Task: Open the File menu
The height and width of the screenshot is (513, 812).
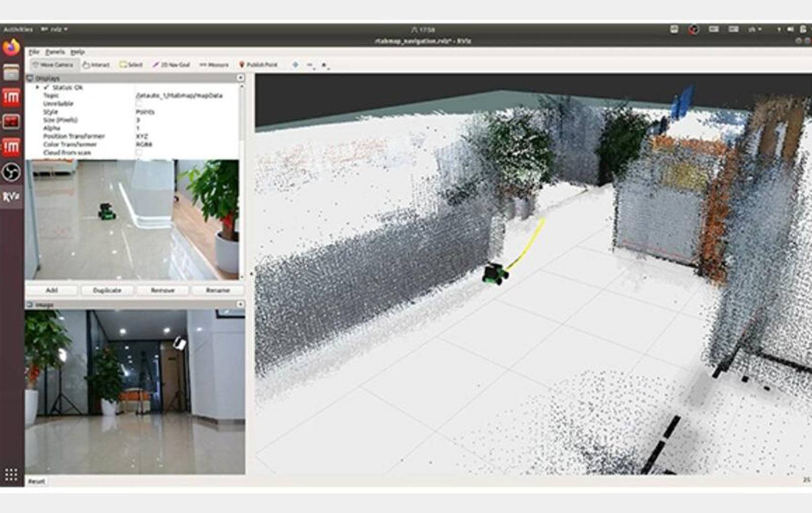Action: click(34, 52)
